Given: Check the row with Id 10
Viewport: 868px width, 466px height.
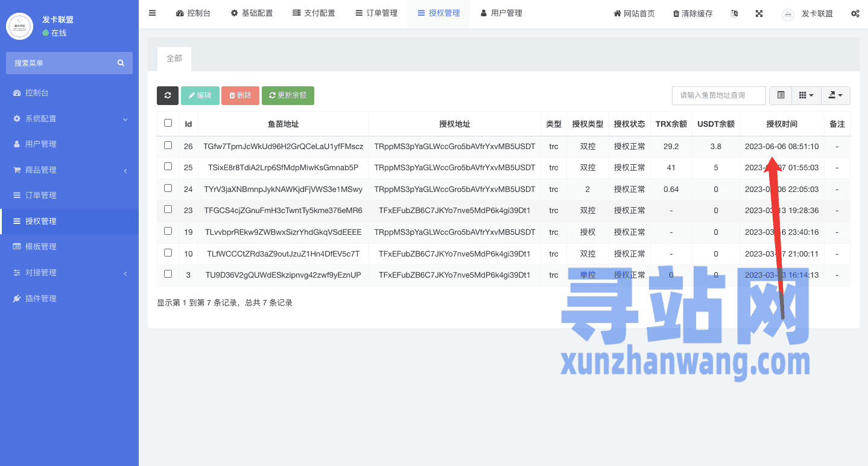Looking at the screenshot, I should [x=168, y=253].
